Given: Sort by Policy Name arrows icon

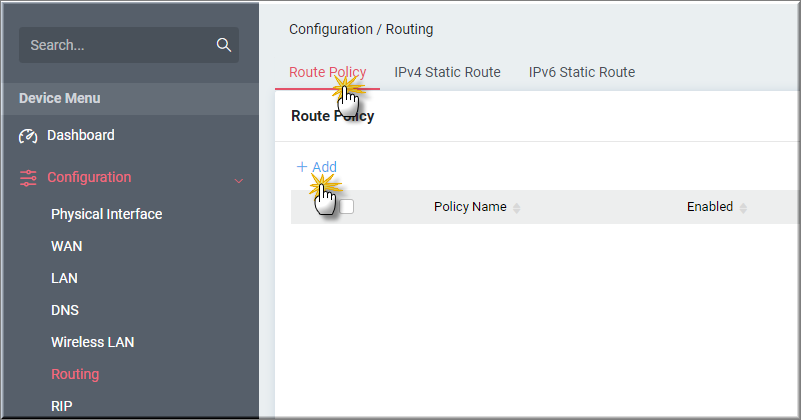Looking at the screenshot, I should click(x=516, y=208).
